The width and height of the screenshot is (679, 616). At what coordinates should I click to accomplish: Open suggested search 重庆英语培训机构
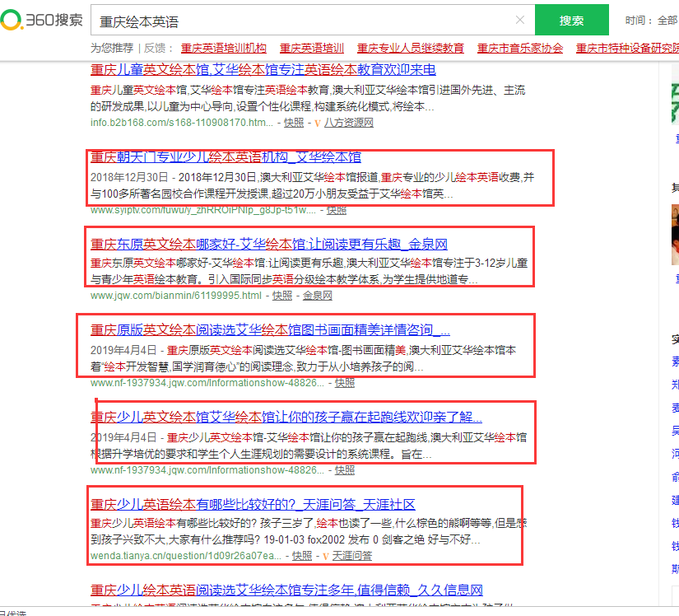pos(223,48)
